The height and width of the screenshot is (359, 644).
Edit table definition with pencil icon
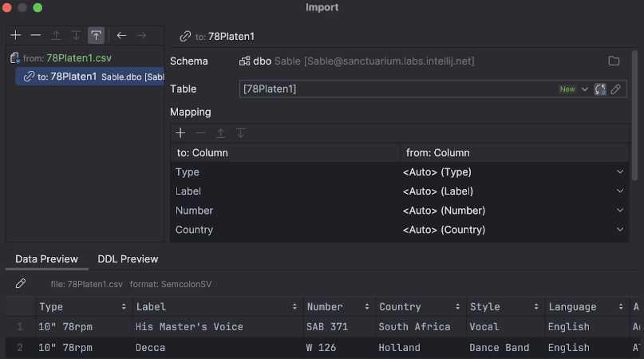[615, 89]
